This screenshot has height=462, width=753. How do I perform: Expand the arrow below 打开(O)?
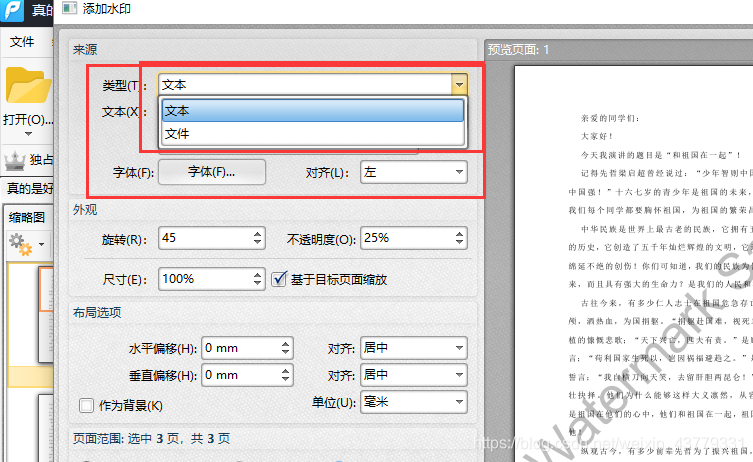(28, 134)
